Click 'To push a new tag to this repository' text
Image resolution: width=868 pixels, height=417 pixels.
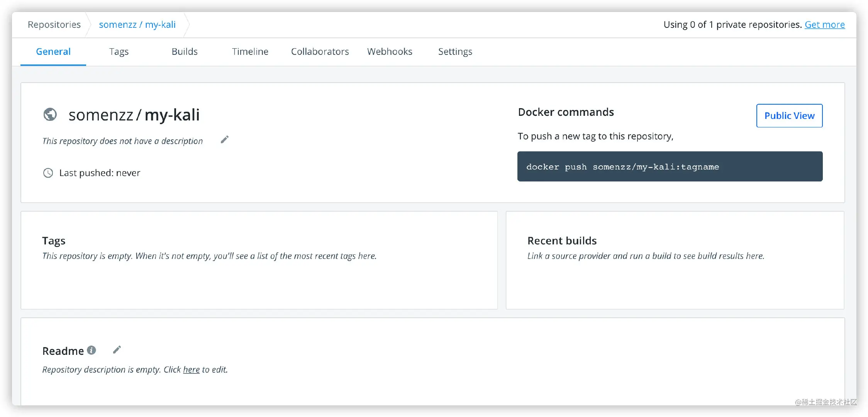(595, 136)
